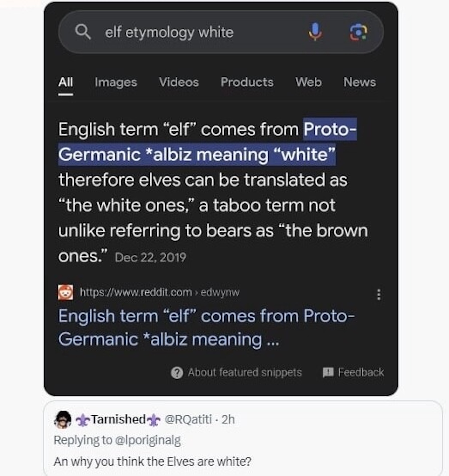The image size is (449, 476).
Task: Start voice search with the microphone icon
Action: tap(315, 32)
